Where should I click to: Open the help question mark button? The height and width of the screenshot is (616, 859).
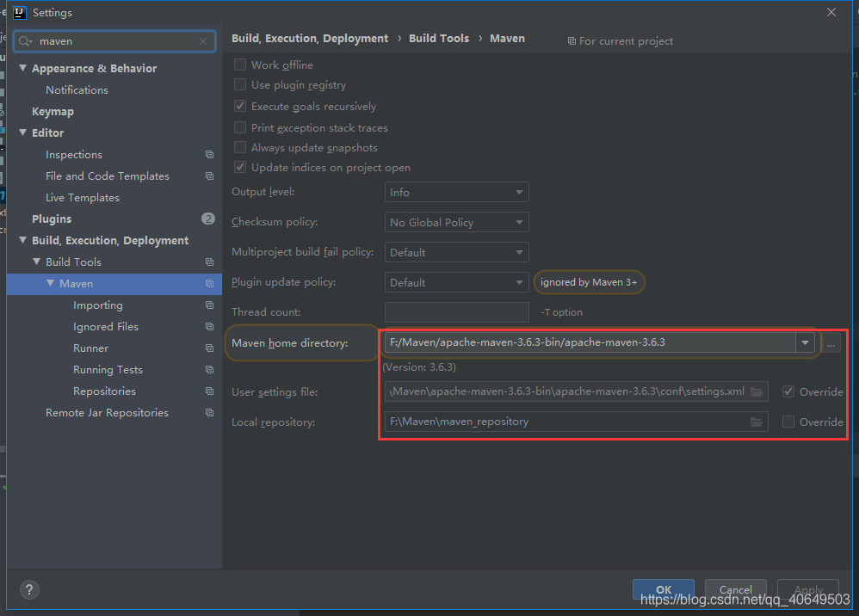coord(29,589)
